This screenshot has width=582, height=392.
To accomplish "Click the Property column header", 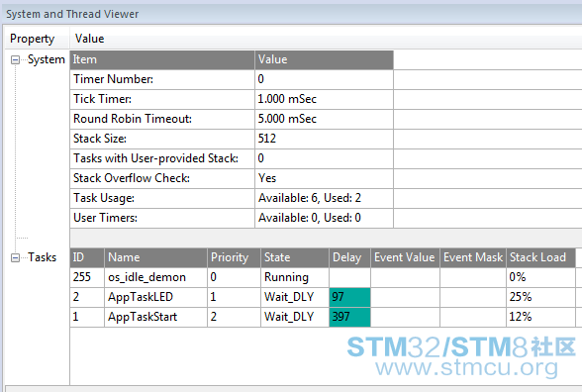I will point(33,39).
